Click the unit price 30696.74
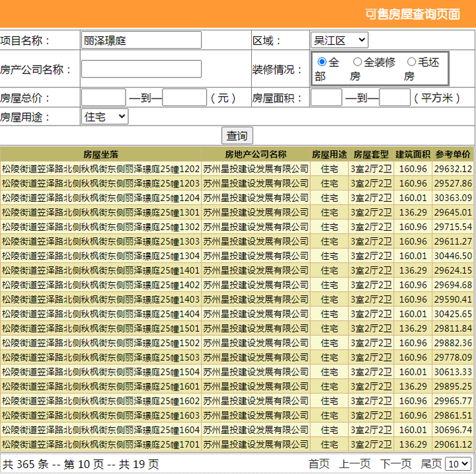This screenshot has width=476, height=474. [x=453, y=430]
